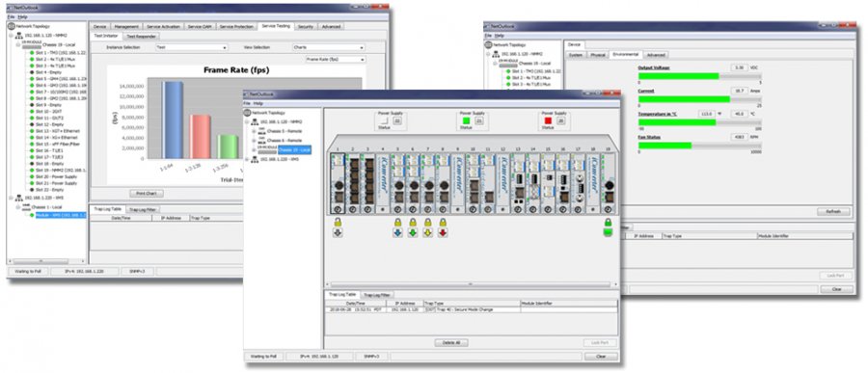Click the yellow down arrow under slot 7
Screen dimensions: 868x373
(427, 233)
